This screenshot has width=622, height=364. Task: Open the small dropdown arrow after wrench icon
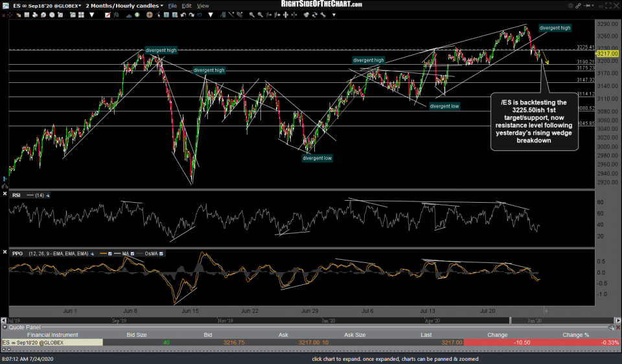[x=334, y=15]
